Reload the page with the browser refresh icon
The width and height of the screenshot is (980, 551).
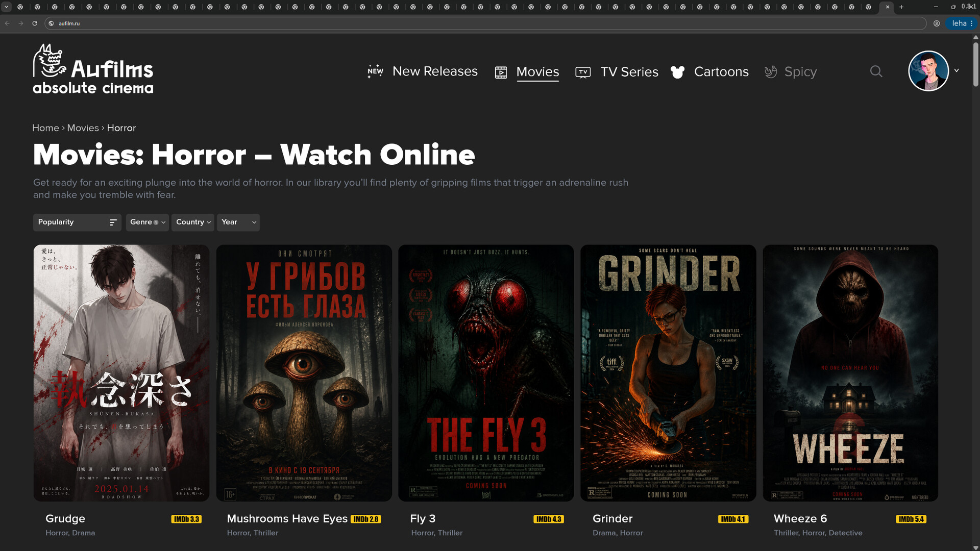pos(35,23)
